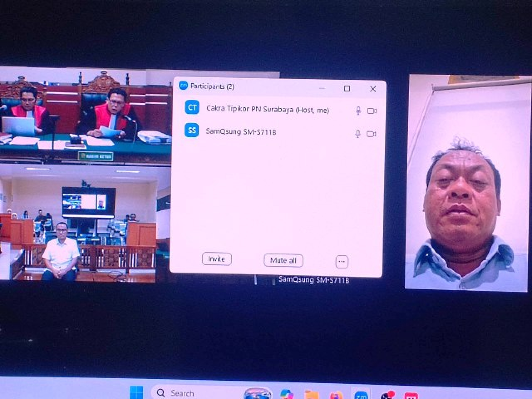Click Invite to add participants

click(216, 259)
